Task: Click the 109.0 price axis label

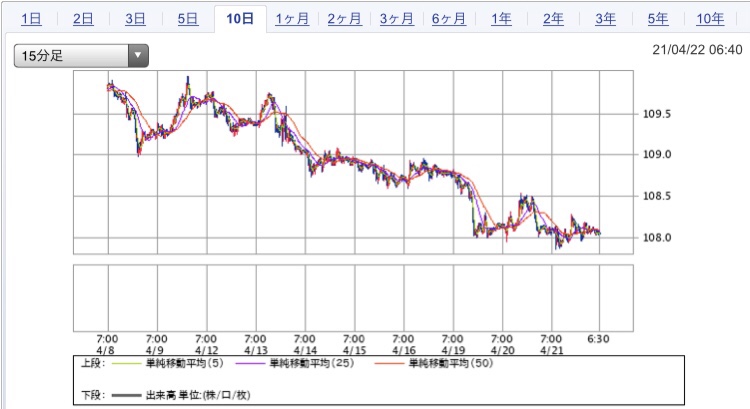Action: coord(656,155)
